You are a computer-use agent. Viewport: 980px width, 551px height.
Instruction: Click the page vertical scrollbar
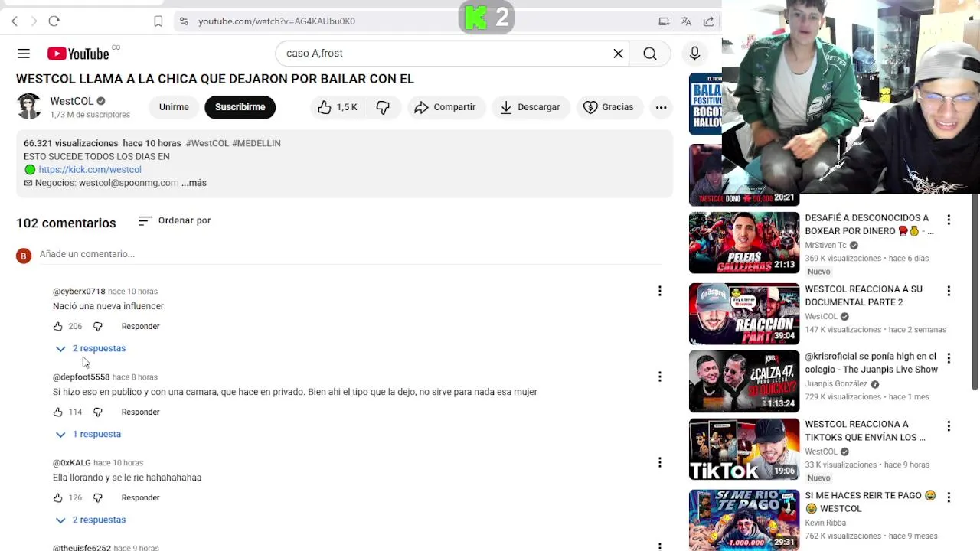975,291
